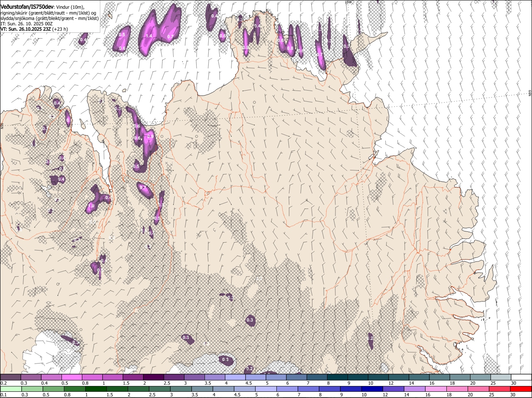The width and height of the screenshot is (532, 398).
Task: Click the '0.1' number under the bottom scale
Action: pyautogui.click(x=4, y=395)
